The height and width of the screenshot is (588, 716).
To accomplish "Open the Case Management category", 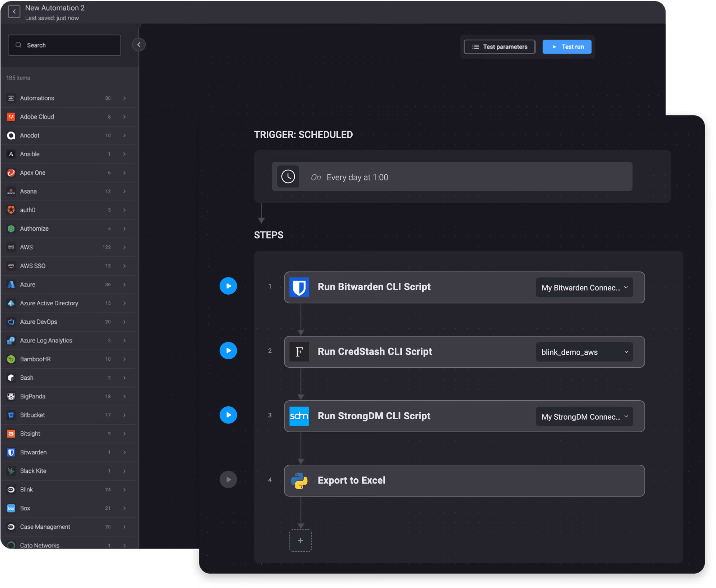I will click(x=68, y=527).
